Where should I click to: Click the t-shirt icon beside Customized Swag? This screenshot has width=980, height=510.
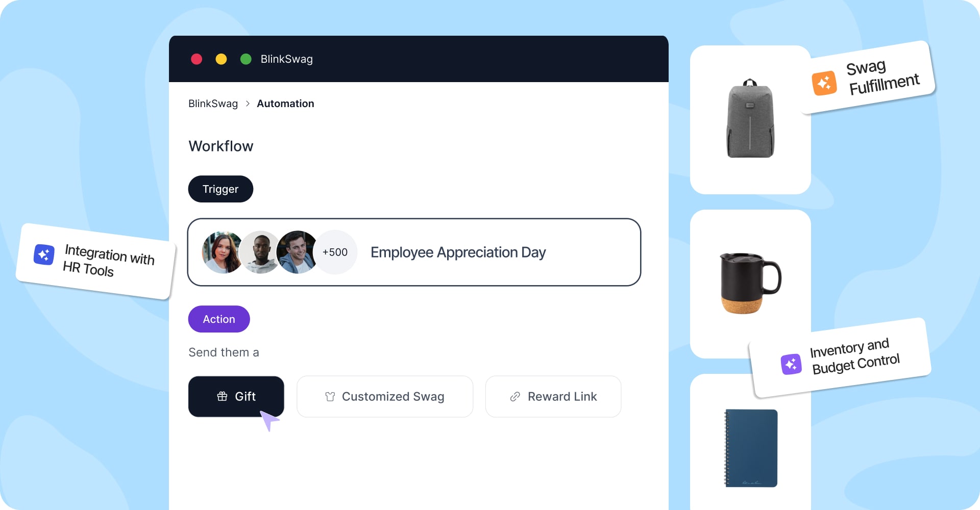point(330,397)
